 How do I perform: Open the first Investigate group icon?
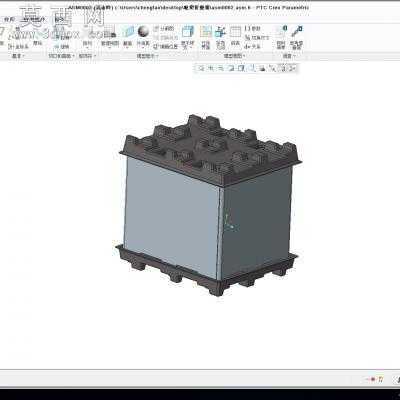click(x=281, y=31)
